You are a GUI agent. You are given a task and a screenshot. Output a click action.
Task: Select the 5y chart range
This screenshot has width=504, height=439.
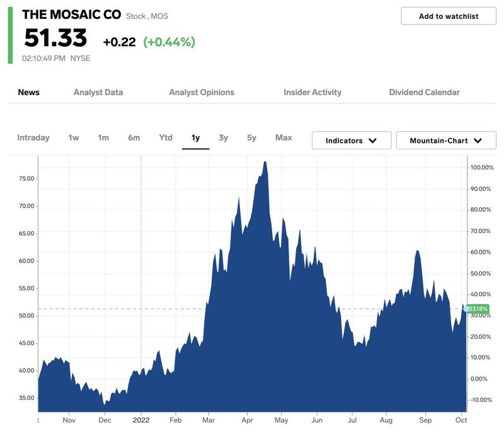coord(251,137)
